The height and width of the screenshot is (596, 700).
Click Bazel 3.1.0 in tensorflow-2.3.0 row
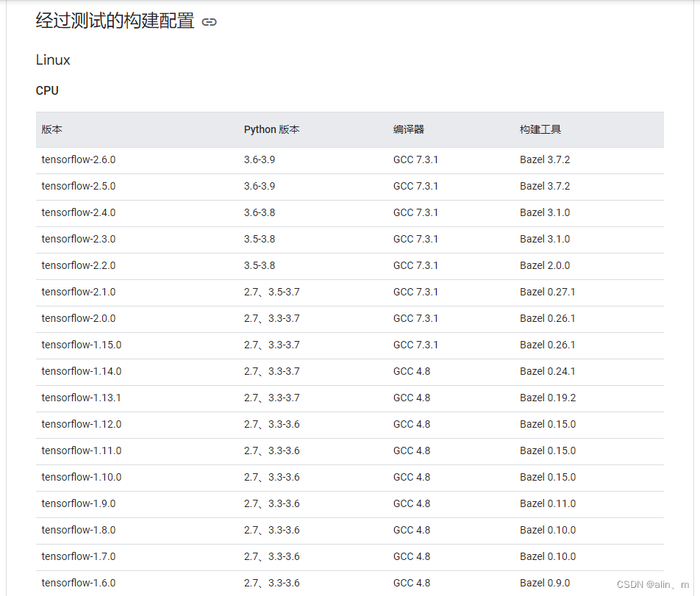545,239
